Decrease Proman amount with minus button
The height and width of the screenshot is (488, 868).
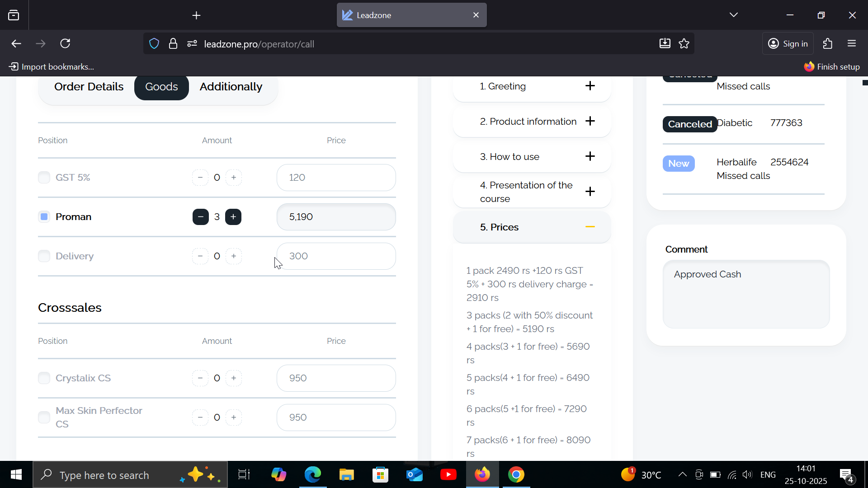pos(200,217)
